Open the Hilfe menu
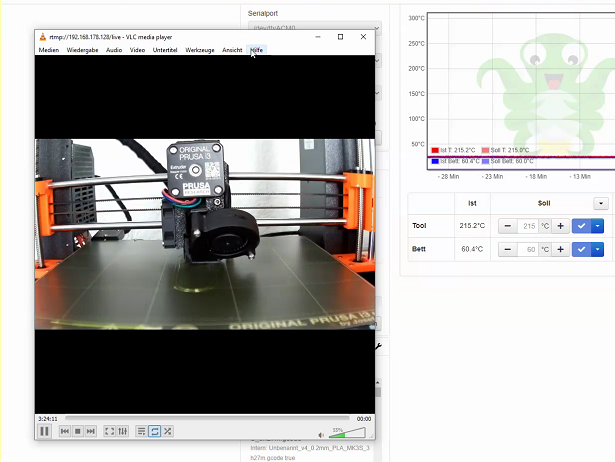615x462 pixels. pos(257,50)
